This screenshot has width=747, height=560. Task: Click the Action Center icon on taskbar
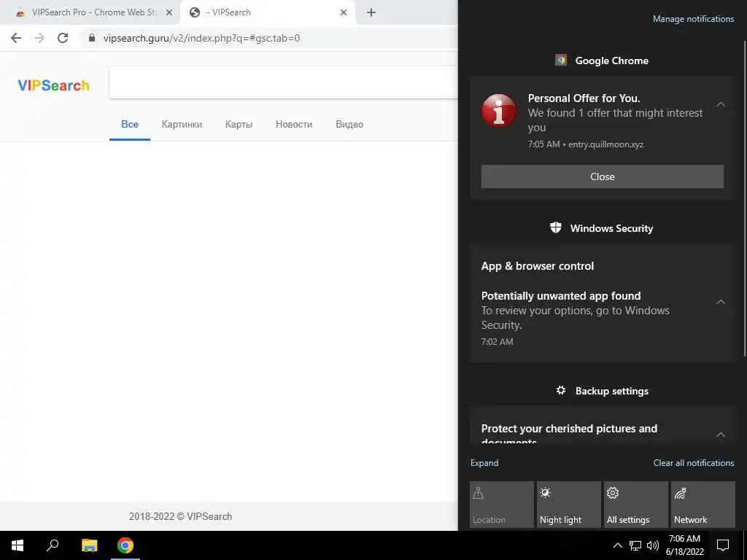tap(723, 545)
